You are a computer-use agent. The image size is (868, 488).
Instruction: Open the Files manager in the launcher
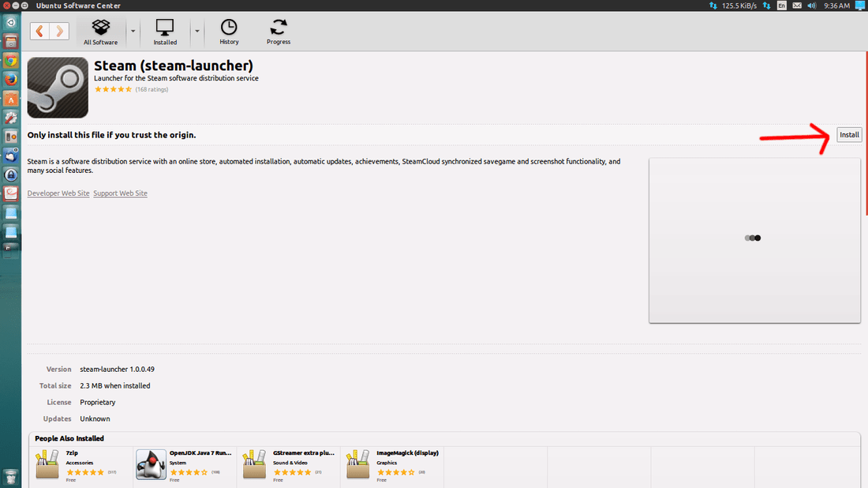pyautogui.click(x=10, y=42)
